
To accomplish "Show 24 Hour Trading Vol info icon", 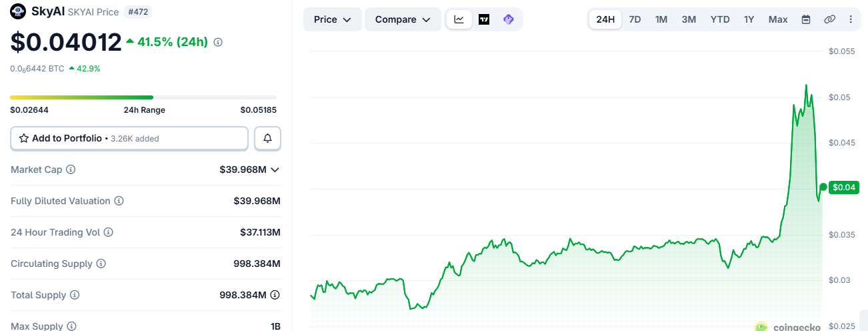I will (x=108, y=232).
